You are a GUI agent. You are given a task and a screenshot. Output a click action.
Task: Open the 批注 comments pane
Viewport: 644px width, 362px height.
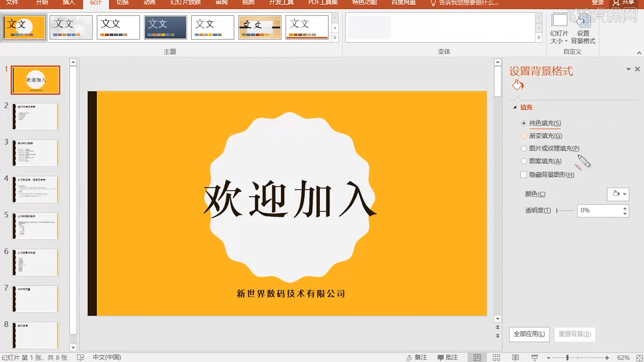tap(447, 357)
